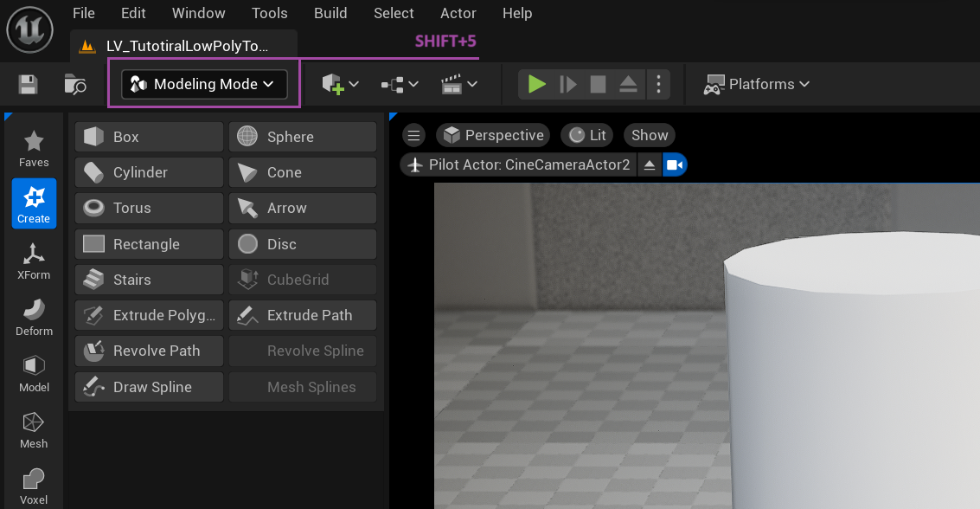
Task: Open the Actor menu
Action: (x=458, y=13)
